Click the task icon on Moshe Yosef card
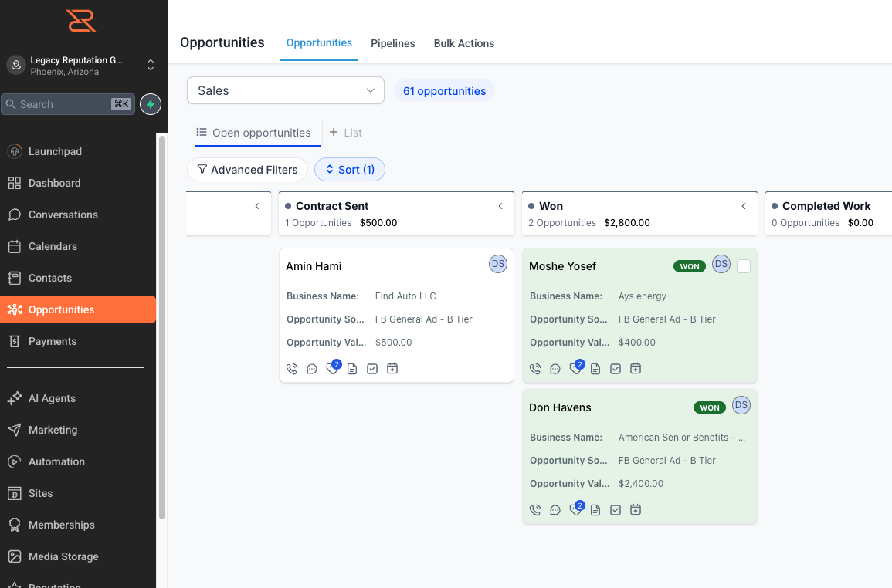 [616, 369]
